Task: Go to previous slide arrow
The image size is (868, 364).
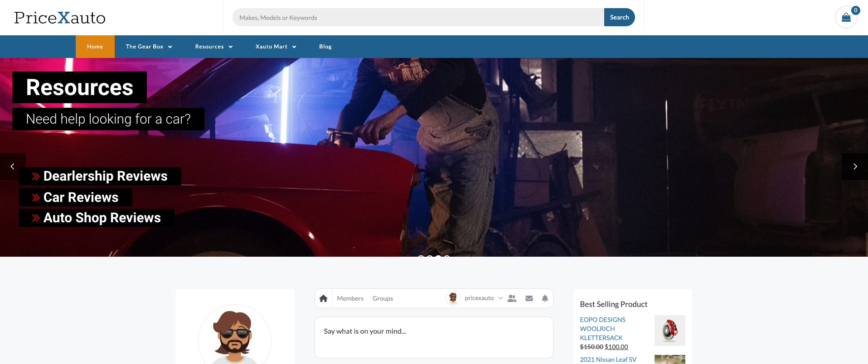Action: click(13, 167)
